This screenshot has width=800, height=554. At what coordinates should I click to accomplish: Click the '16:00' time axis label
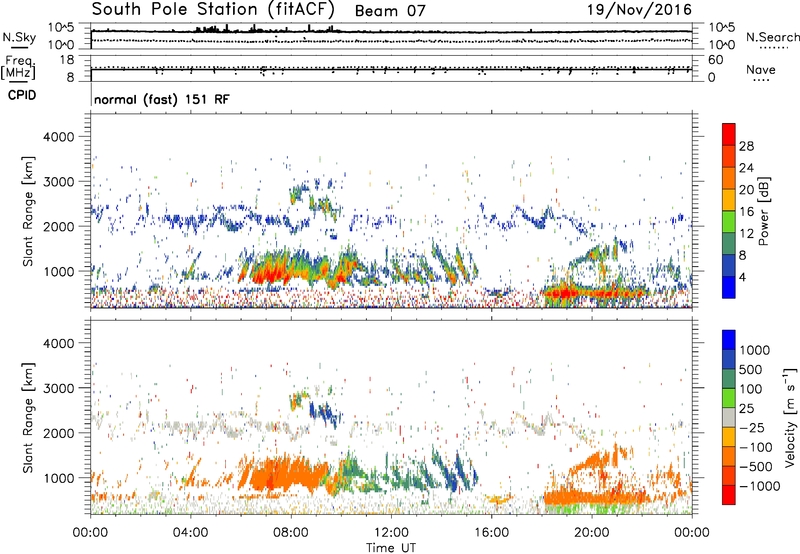point(491,533)
